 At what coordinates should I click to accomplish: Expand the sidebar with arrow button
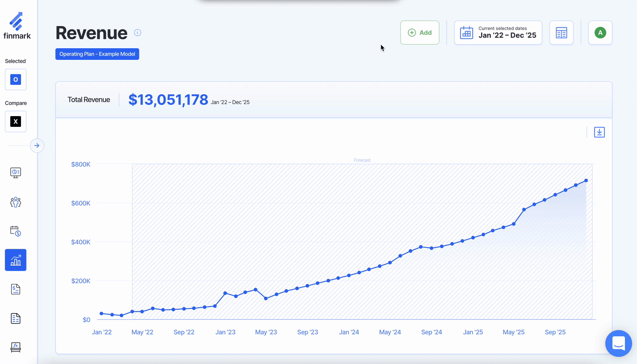click(x=37, y=146)
